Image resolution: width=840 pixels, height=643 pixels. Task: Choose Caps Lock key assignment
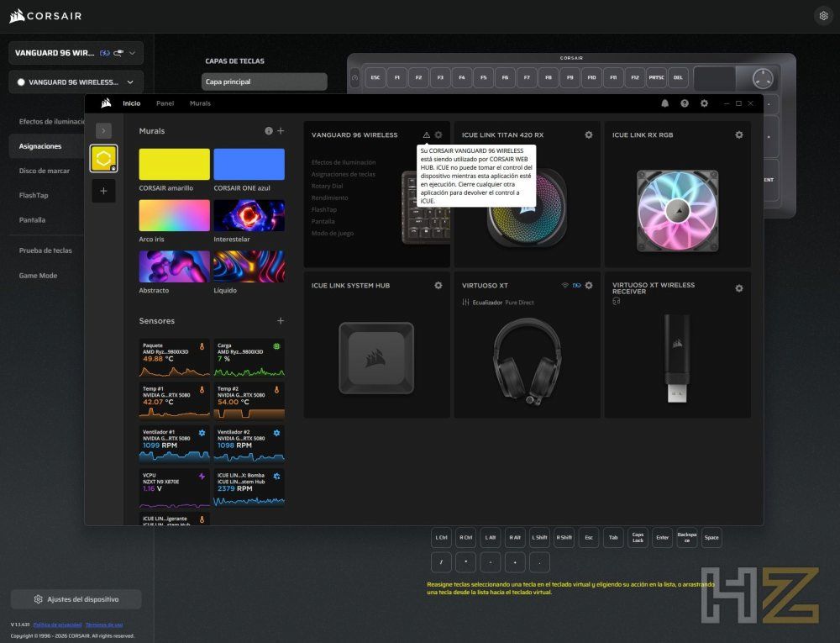[x=638, y=537]
